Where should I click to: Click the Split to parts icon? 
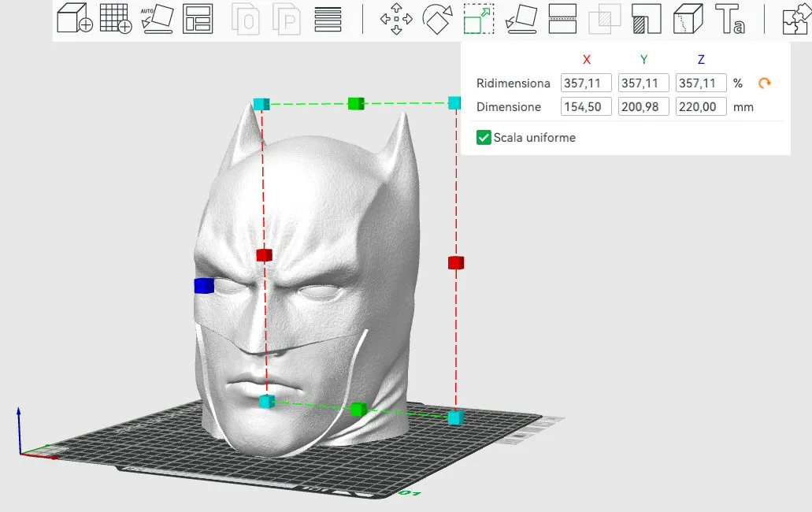point(287,20)
